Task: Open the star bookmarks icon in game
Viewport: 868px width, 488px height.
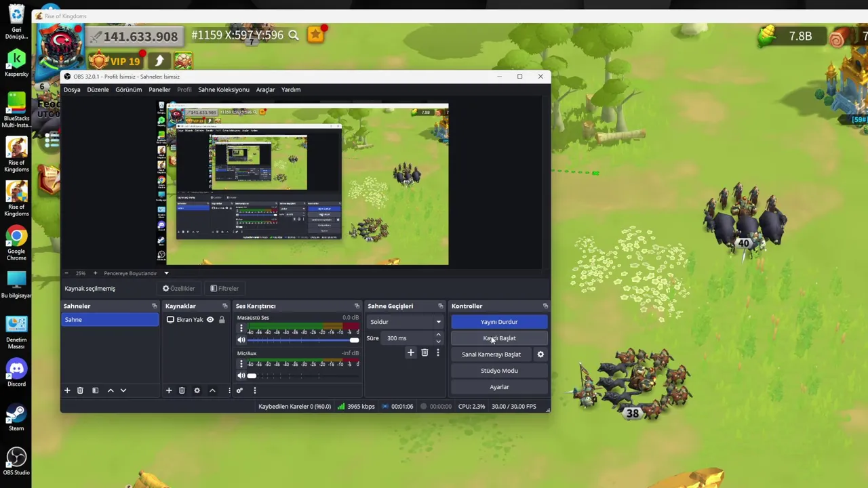Action: (x=316, y=35)
